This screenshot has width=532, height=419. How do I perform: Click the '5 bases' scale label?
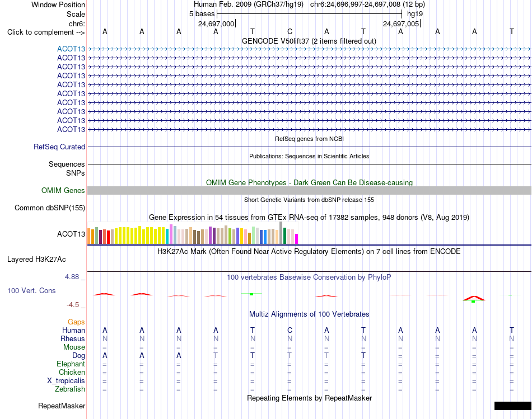(202, 14)
